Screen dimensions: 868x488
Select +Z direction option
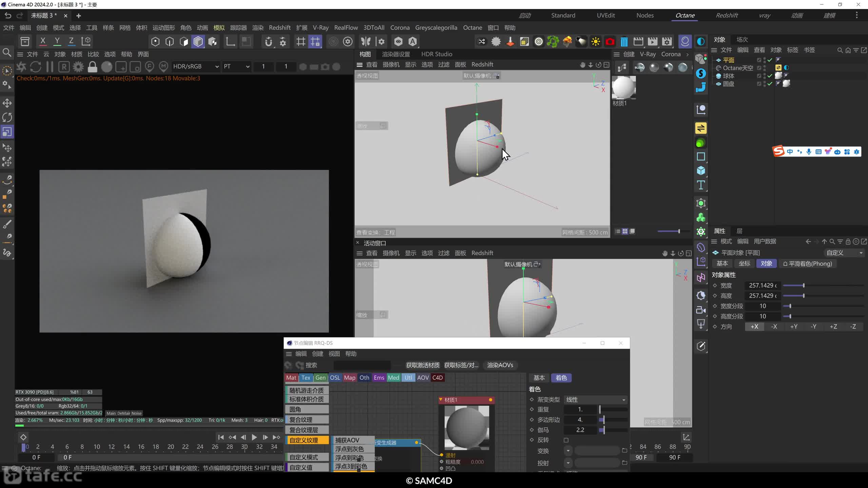coord(833,327)
